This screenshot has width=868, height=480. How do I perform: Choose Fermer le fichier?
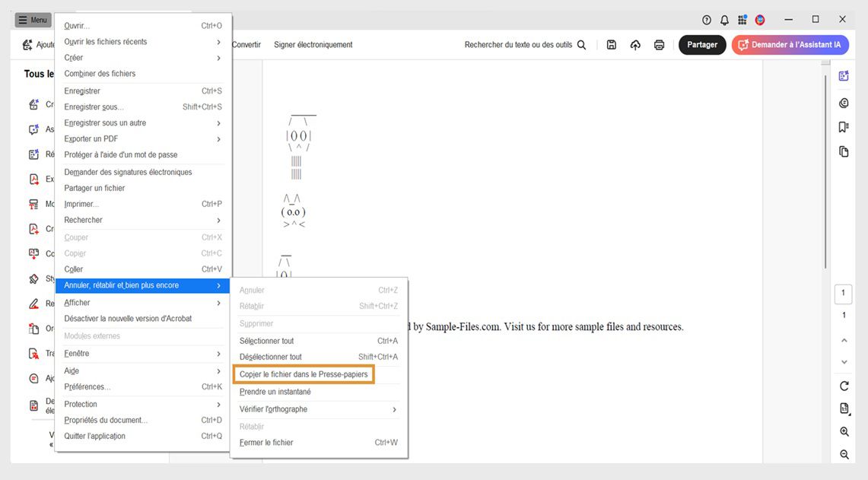(319, 443)
